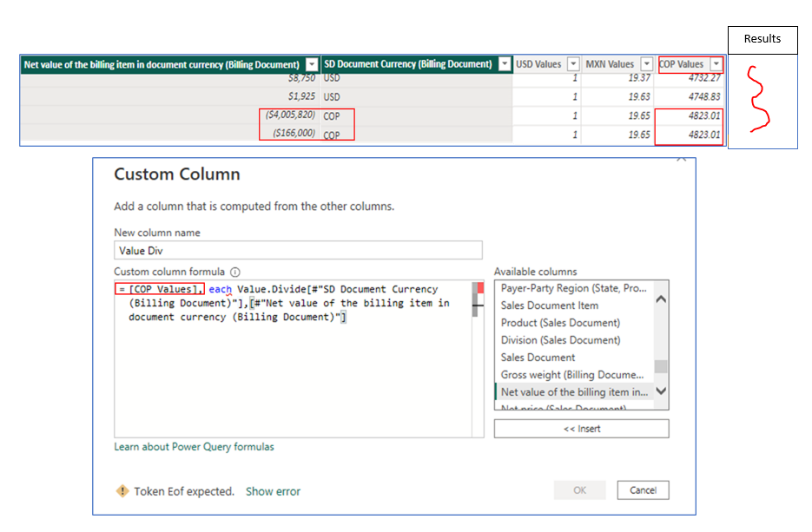Click the warning icon beside Token Eof expected

click(122, 490)
